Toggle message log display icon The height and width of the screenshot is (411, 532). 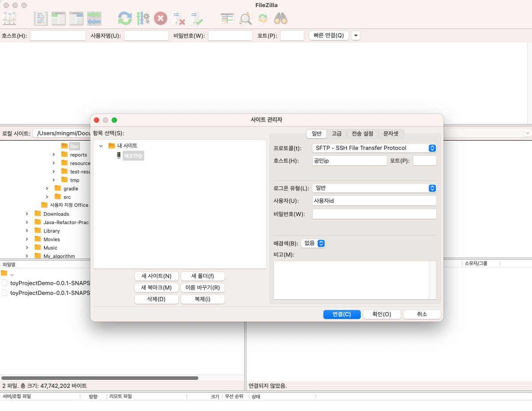[x=41, y=18]
